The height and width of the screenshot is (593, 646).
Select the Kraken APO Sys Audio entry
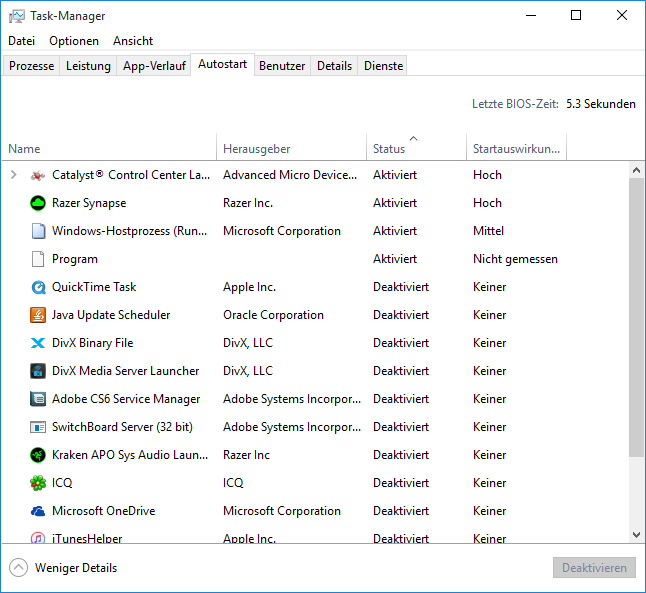click(x=130, y=455)
